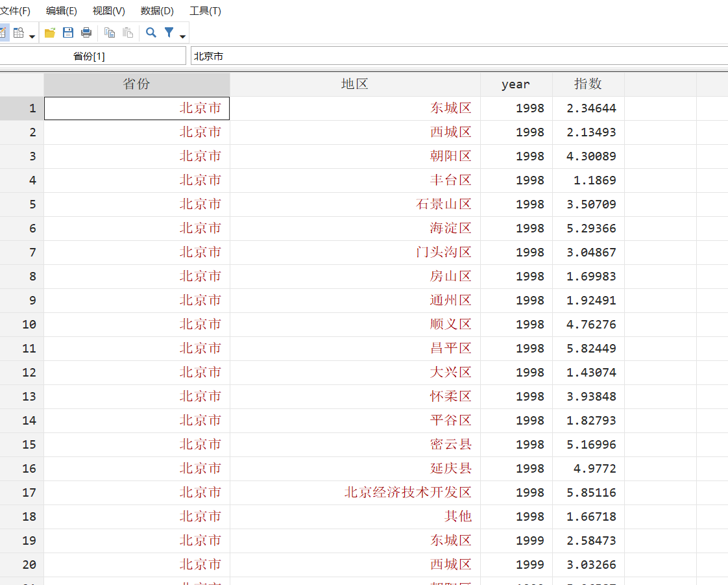This screenshot has height=585, width=728.
Task: Switch to data browse mode icon
Action: (x=19, y=33)
